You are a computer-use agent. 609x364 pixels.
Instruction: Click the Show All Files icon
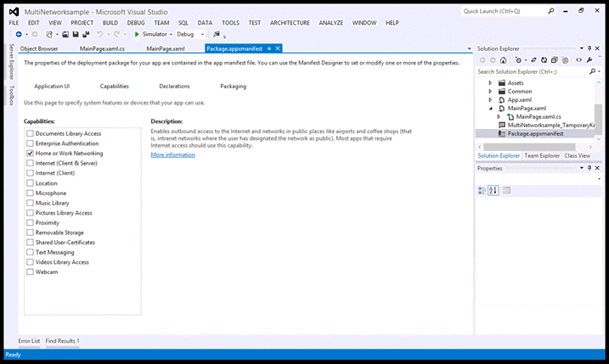tap(565, 60)
